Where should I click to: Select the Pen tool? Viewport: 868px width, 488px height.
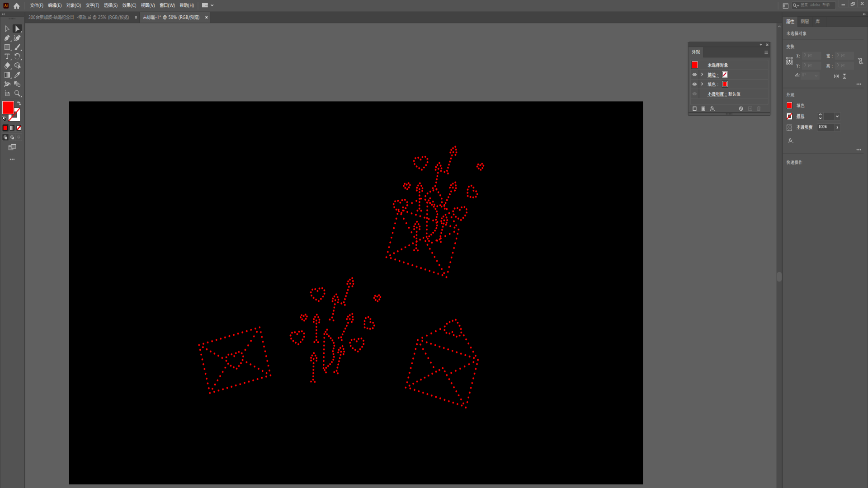pos(7,38)
